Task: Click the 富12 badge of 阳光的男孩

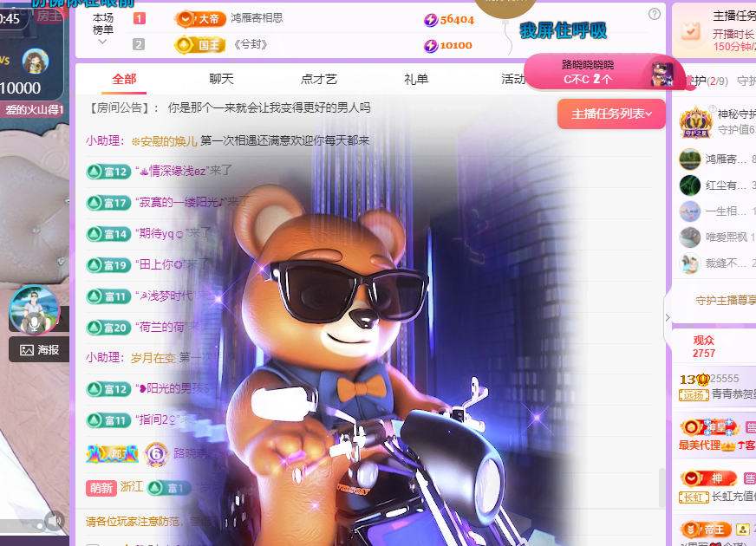Action: coord(108,389)
